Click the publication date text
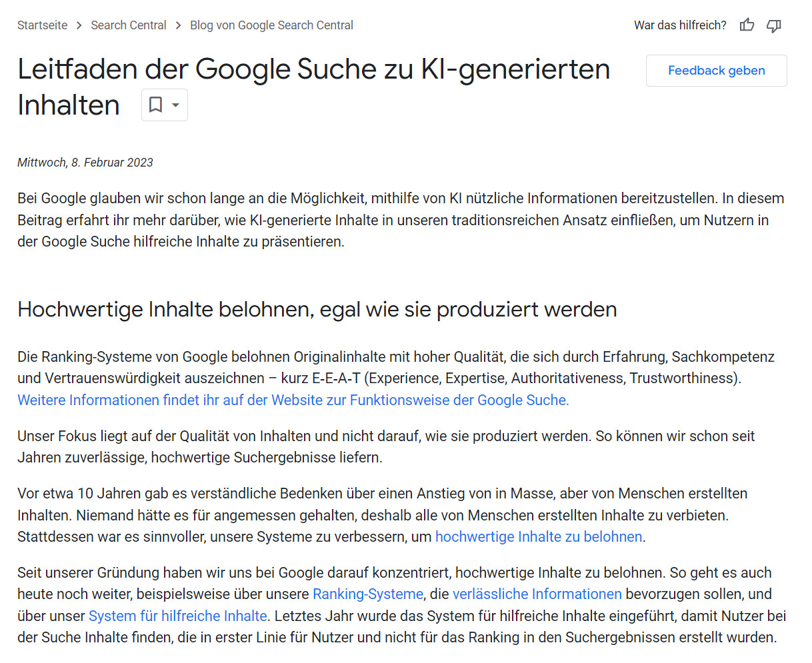812x663 pixels. pos(85,162)
